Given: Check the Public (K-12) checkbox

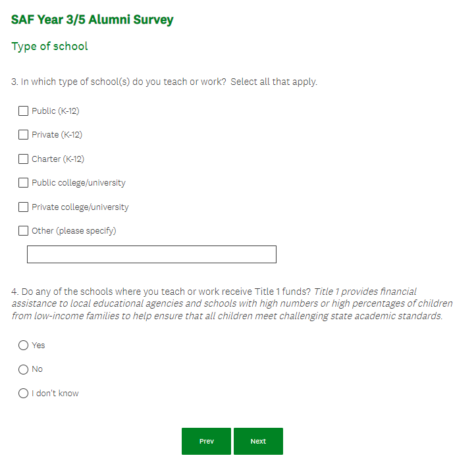Looking at the screenshot, I should coord(24,111).
